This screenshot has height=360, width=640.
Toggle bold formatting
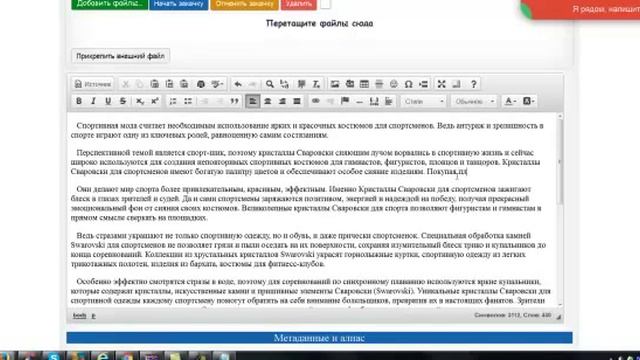(x=79, y=101)
